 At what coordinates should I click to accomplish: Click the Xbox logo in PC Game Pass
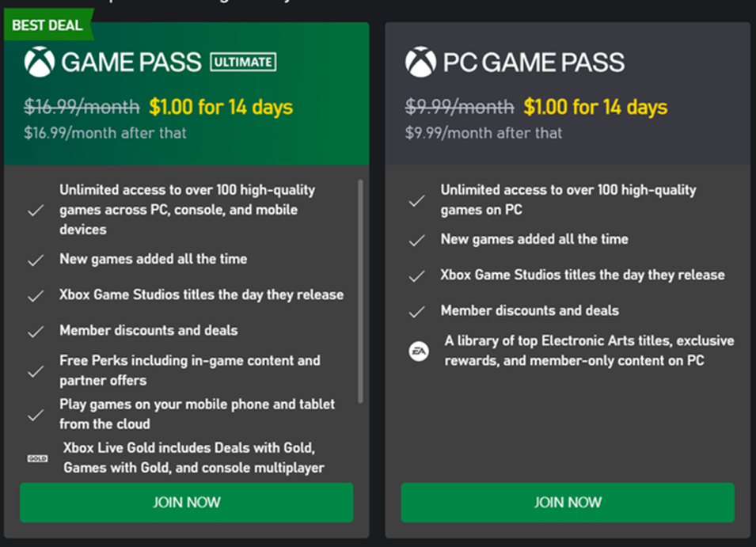click(420, 62)
